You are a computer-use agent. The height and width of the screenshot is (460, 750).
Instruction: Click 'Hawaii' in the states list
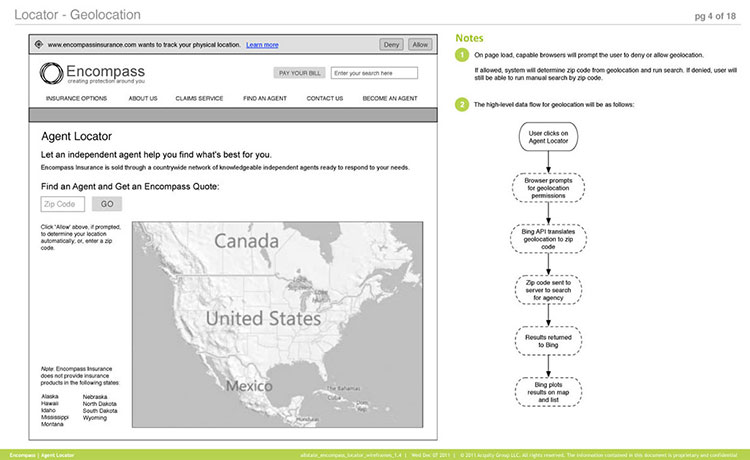coord(50,404)
